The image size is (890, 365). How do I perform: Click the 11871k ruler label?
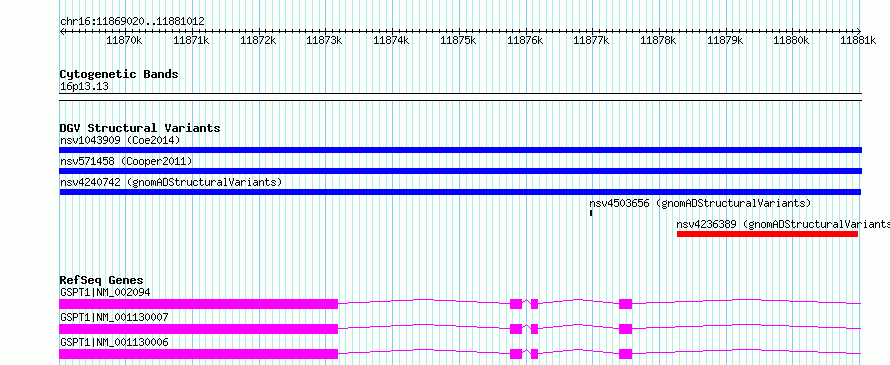[191, 40]
